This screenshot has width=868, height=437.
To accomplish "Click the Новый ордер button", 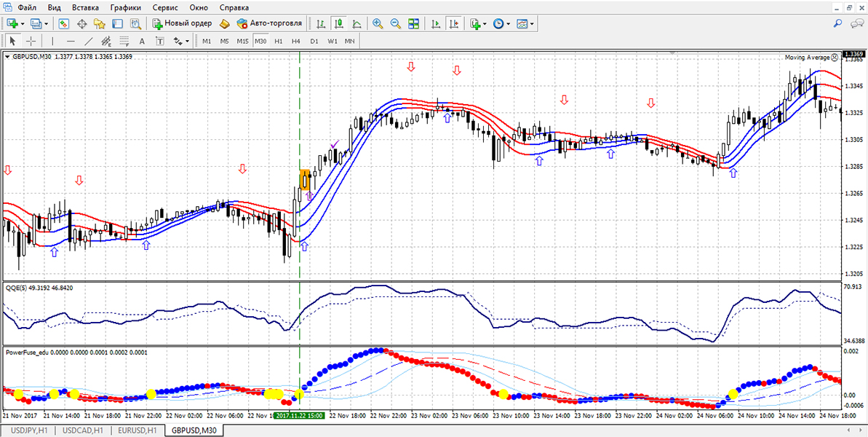I will (x=182, y=23).
